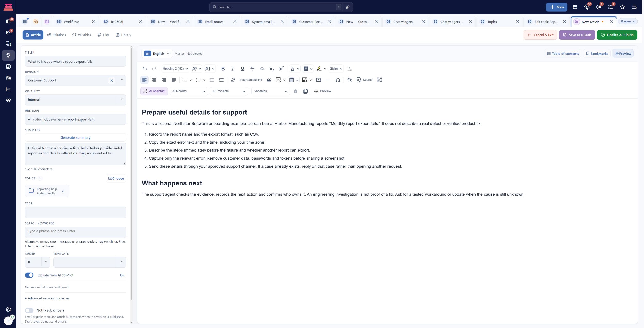Open the AI Translate dropdown
The image size is (644, 328).
[x=229, y=91]
